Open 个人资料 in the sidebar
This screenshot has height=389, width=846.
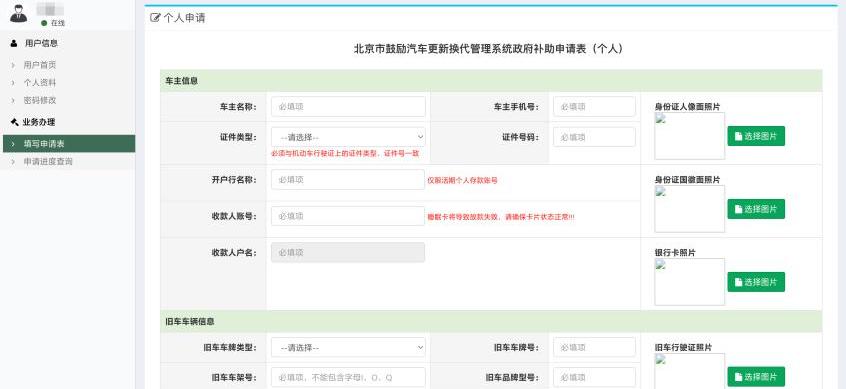[x=39, y=83]
